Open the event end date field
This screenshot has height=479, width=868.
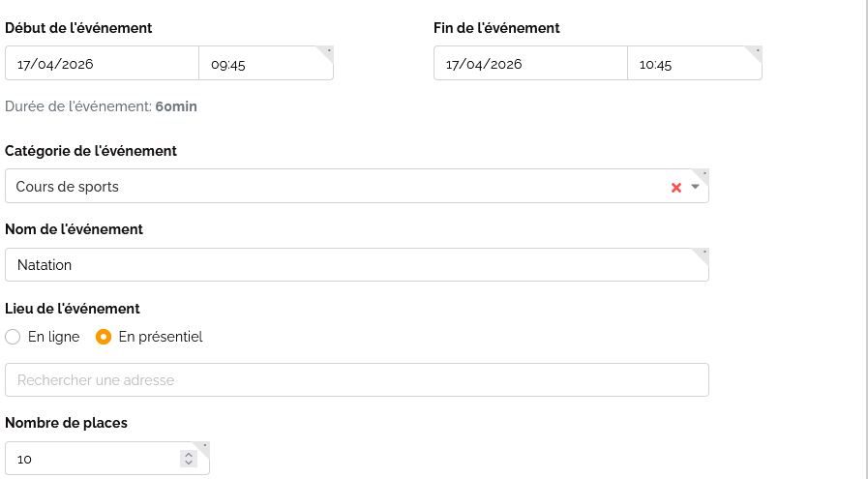point(530,64)
